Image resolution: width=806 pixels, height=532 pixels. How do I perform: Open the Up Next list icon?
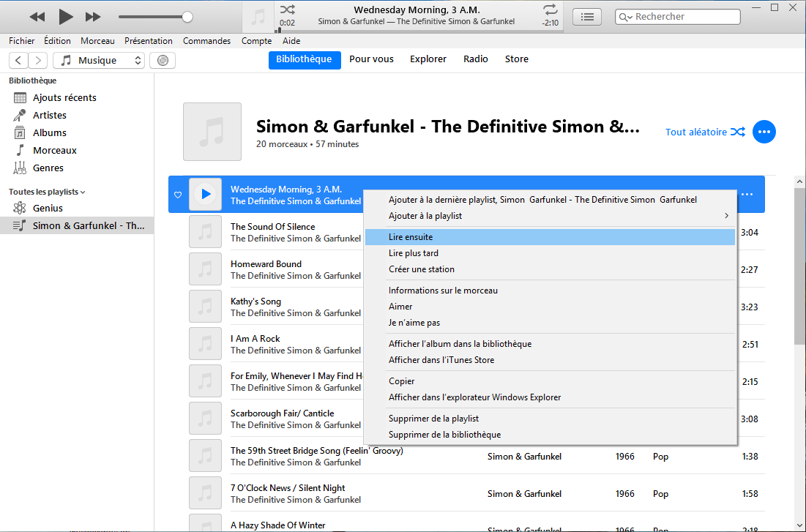587,17
